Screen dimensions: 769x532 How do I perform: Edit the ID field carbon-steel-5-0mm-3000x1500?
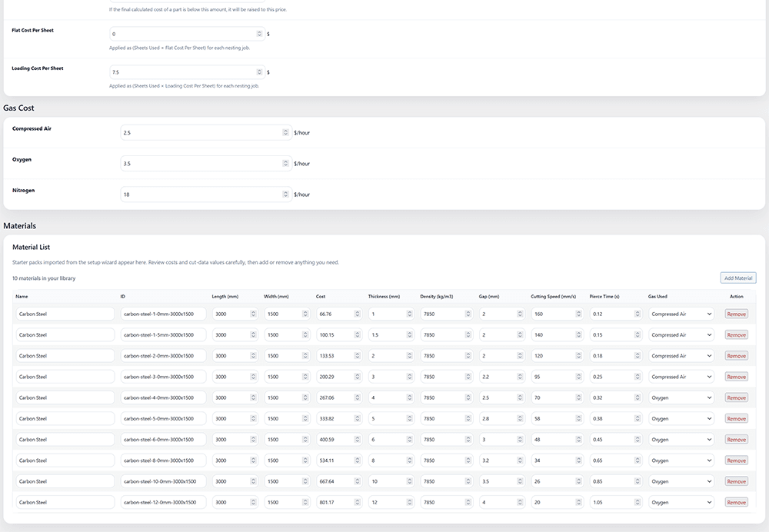point(163,419)
